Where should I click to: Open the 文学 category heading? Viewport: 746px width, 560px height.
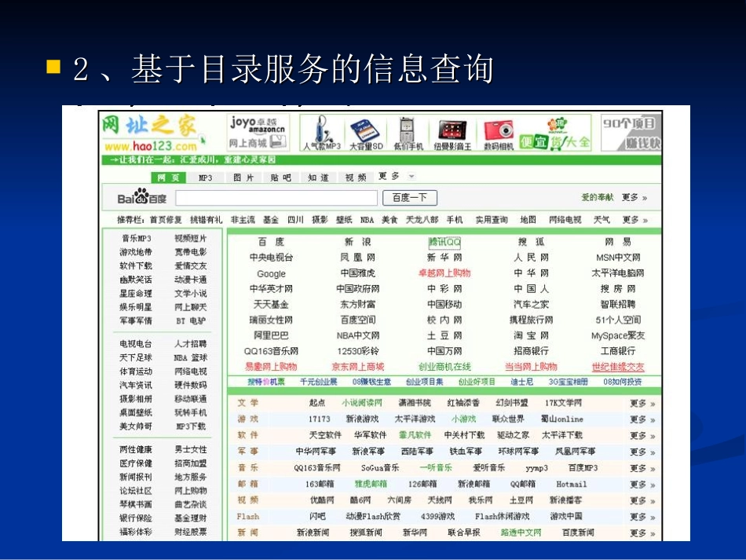point(248,403)
